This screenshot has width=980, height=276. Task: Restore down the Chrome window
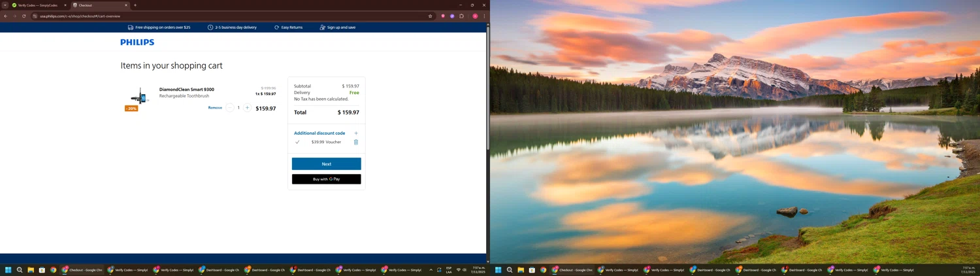pos(472,5)
